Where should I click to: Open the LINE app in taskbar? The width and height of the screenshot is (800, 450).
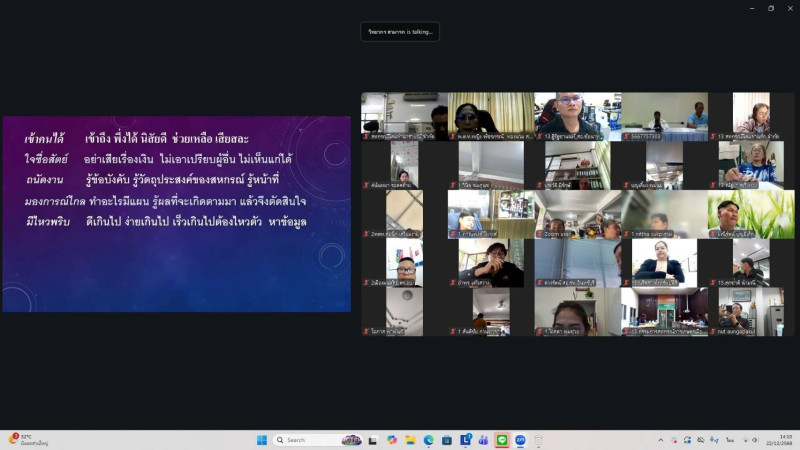[x=502, y=440]
